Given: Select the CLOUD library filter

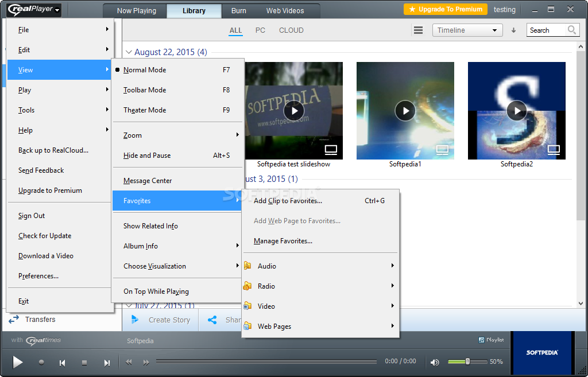Looking at the screenshot, I should (291, 30).
